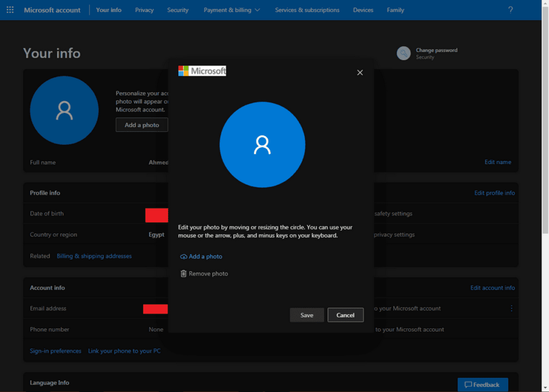
Task: Click the key icon beside Change password
Action: click(403, 53)
